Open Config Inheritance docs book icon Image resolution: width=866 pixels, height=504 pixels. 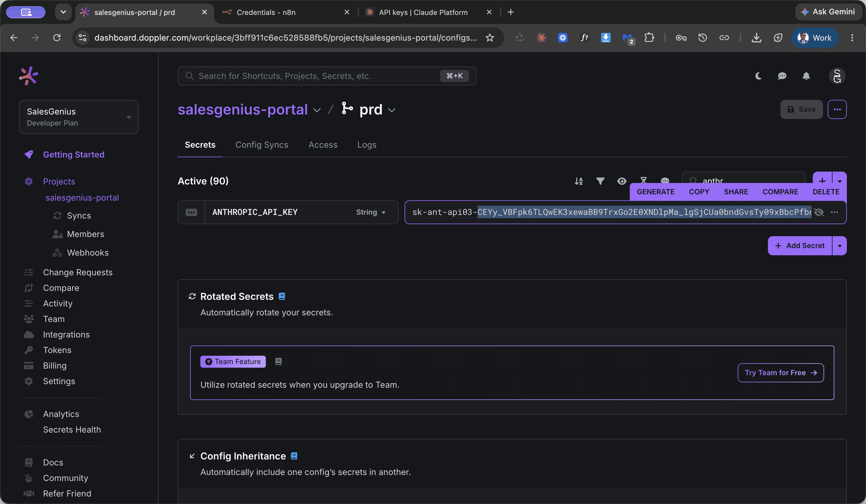(294, 456)
